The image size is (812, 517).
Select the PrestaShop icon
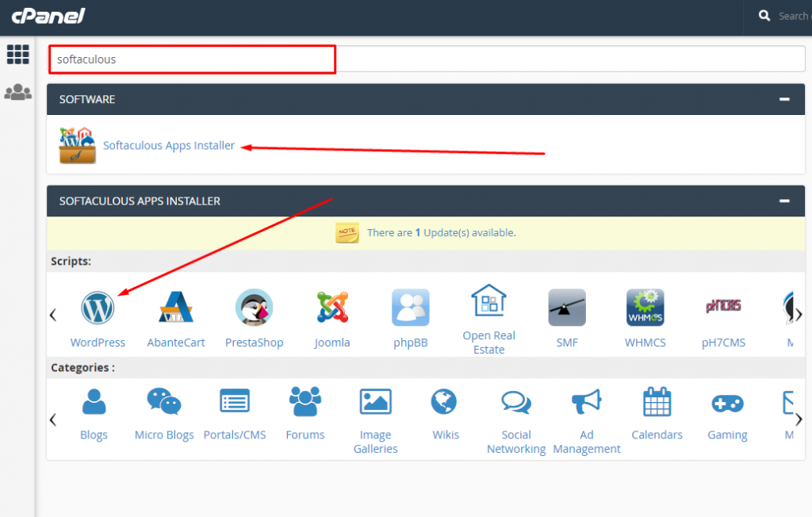[x=254, y=308]
